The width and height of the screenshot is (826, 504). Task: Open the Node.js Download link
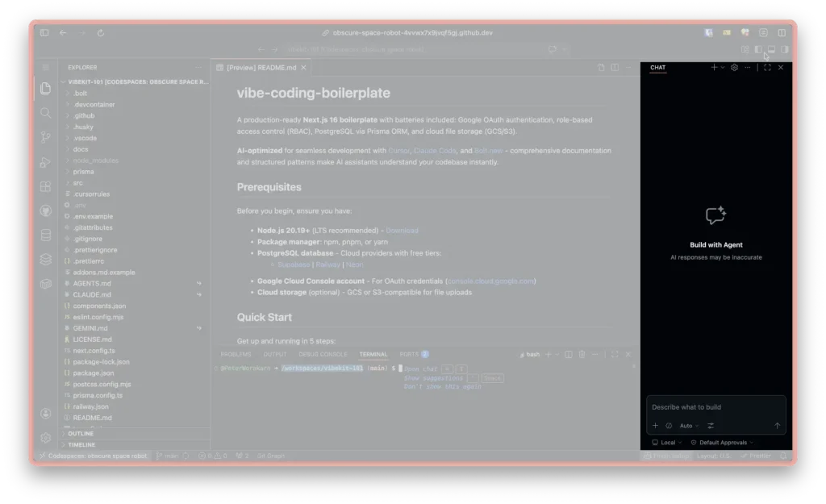(x=402, y=231)
